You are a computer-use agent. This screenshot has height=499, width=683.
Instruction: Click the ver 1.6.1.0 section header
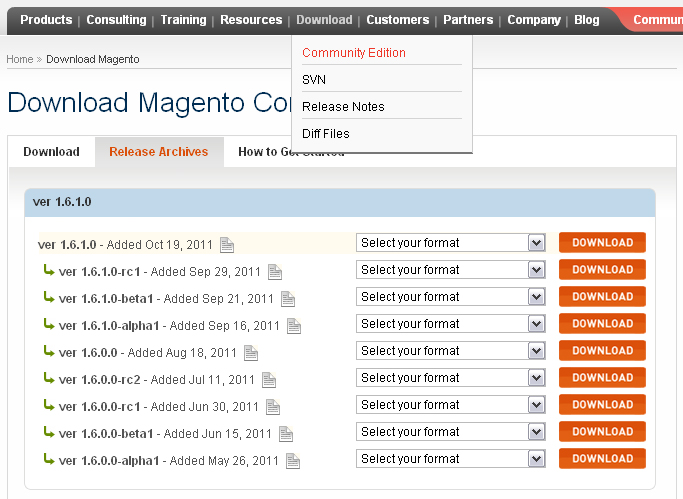[x=340, y=202]
